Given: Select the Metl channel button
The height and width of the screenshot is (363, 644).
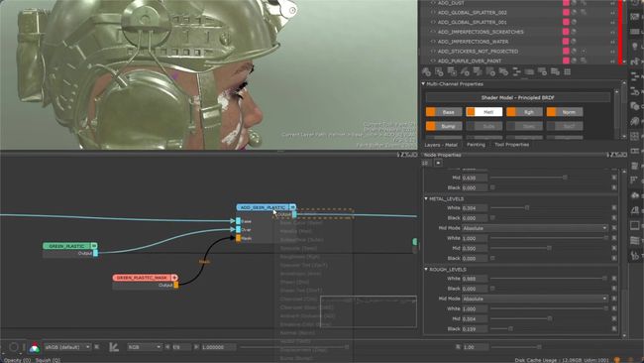Looking at the screenshot, I should point(484,112).
